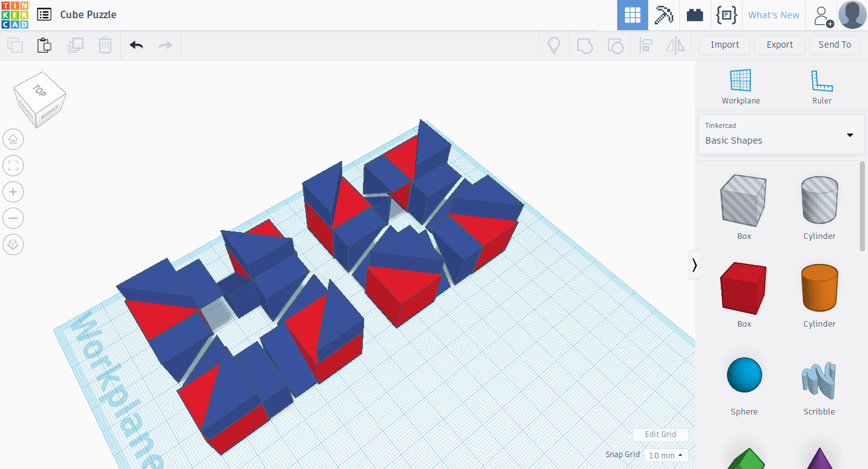Click the shapes panel scrollbar
Viewport: 868px width, 469px height.
(863, 207)
